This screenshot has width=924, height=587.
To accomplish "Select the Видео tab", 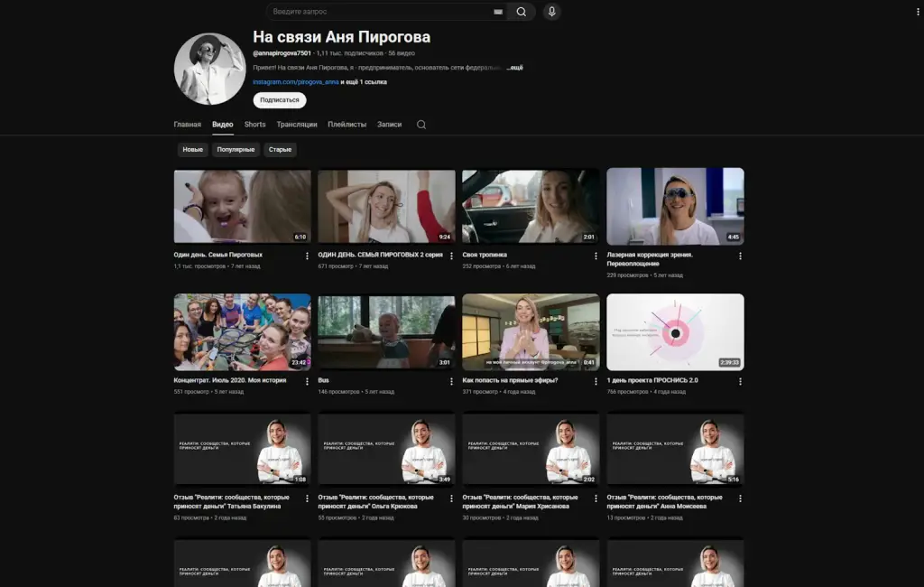I will 223,125.
